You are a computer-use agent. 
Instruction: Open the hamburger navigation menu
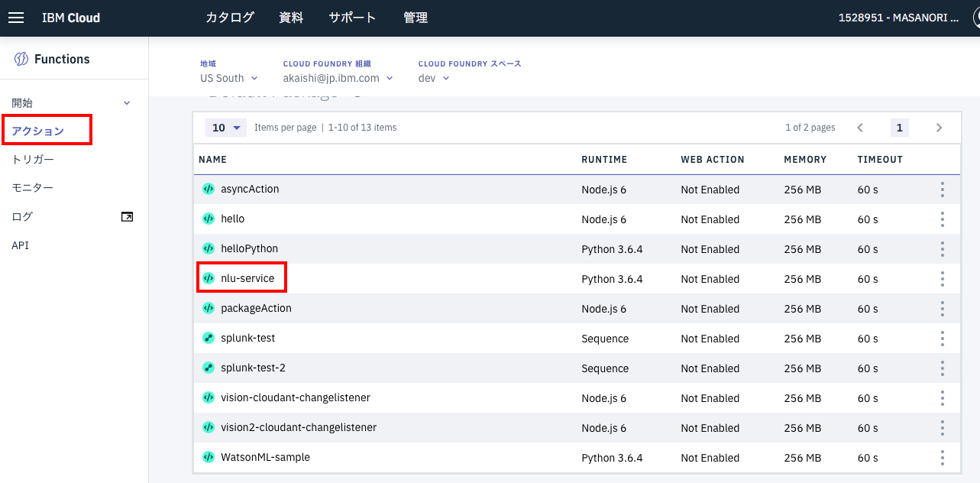tap(15, 18)
